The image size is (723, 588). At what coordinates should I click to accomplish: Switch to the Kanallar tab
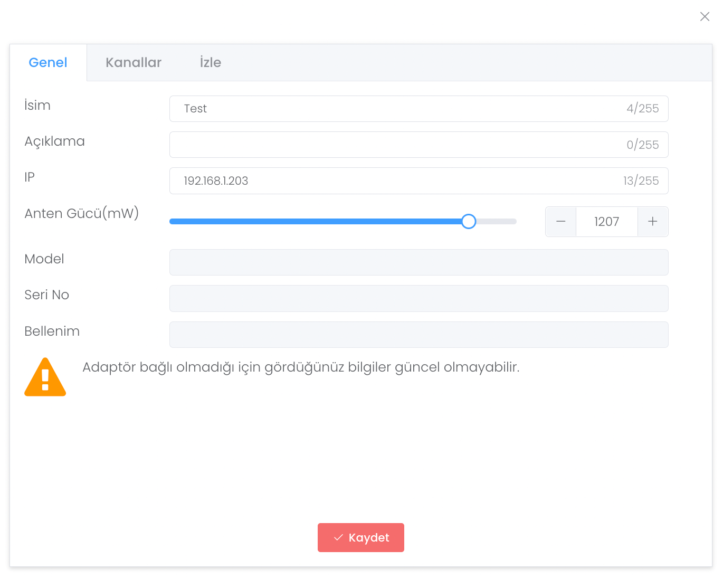click(x=134, y=62)
